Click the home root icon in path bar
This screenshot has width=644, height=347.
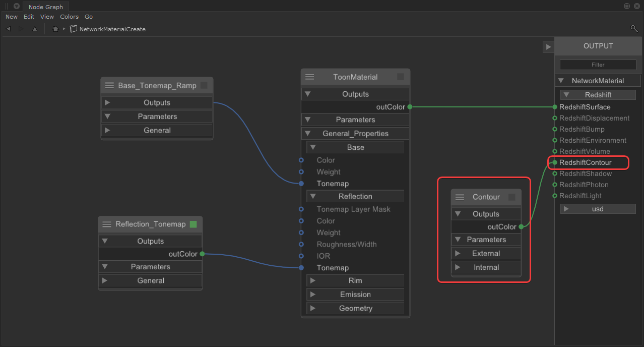click(x=55, y=29)
